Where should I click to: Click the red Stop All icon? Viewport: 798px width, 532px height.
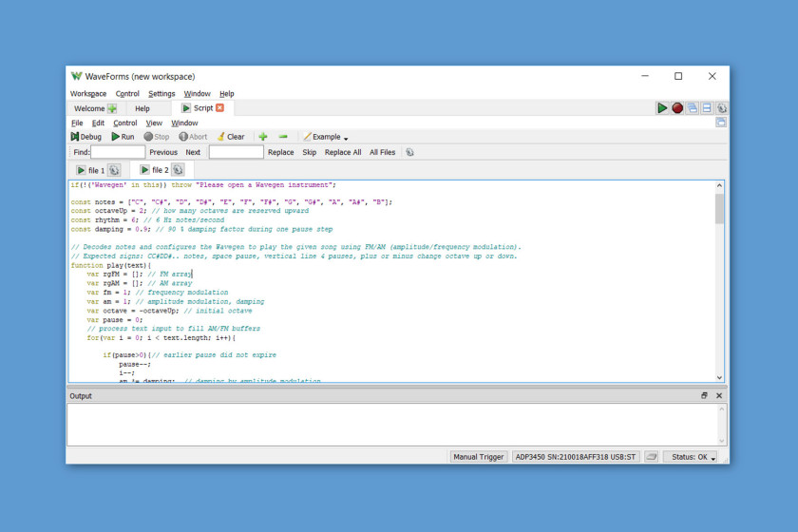676,108
